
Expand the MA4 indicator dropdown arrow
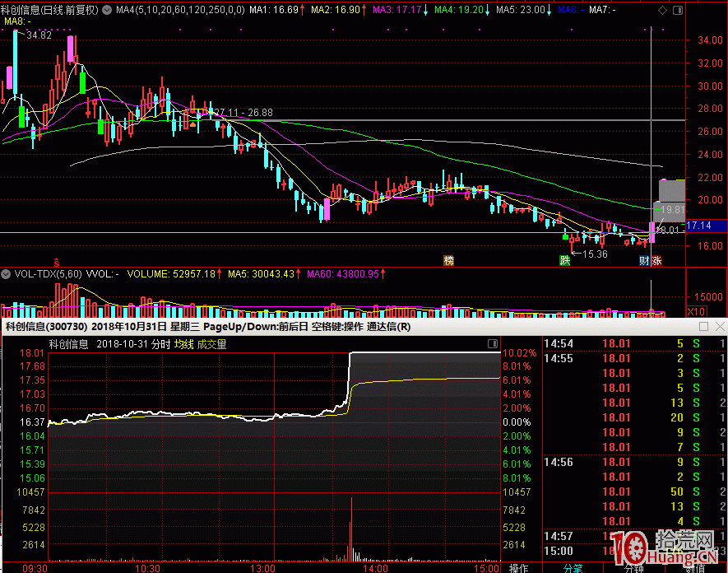click(108, 11)
